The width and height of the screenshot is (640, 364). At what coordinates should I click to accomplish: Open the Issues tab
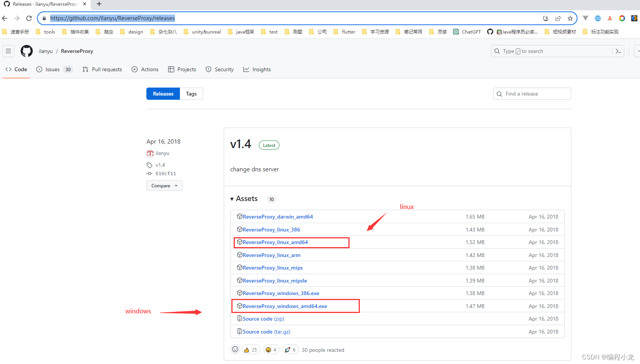pos(54,69)
